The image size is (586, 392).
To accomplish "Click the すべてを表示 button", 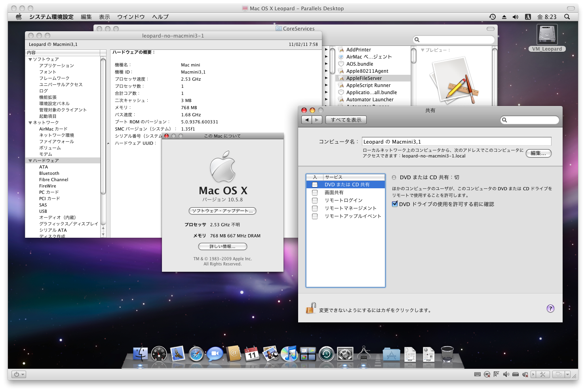I will (x=346, y=120).
